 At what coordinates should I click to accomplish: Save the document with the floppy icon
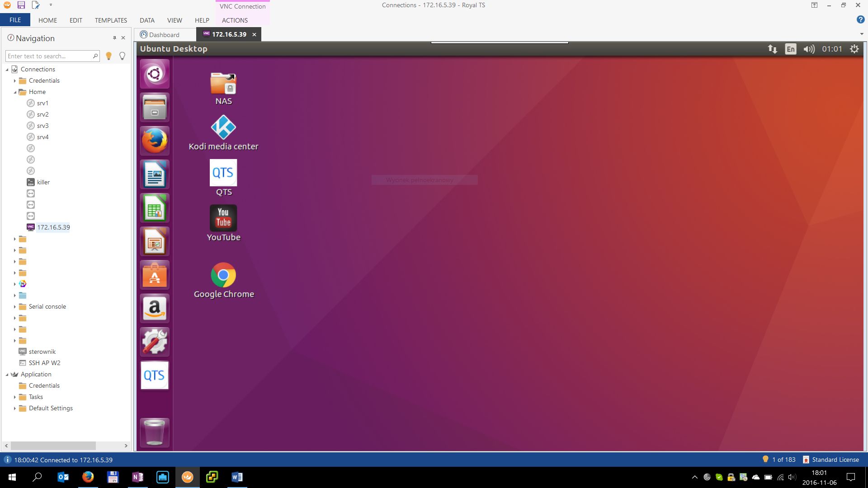(x=21, y=5)
